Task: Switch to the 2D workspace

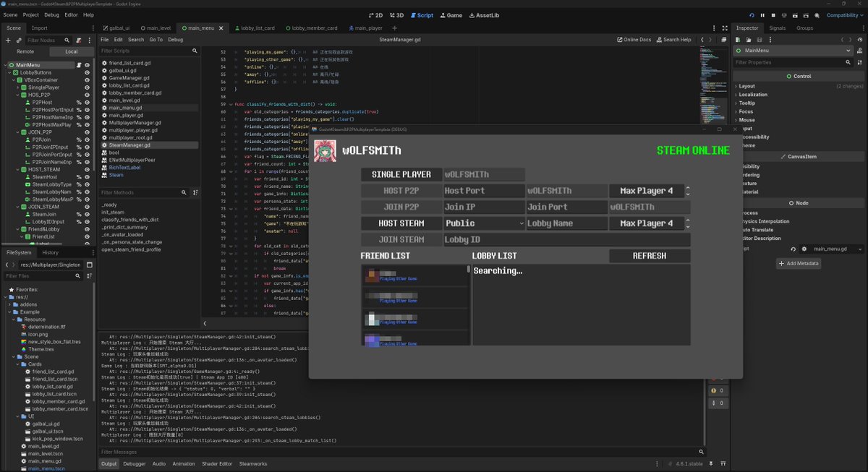Action: pyautogui.click(x=375, y=14)
